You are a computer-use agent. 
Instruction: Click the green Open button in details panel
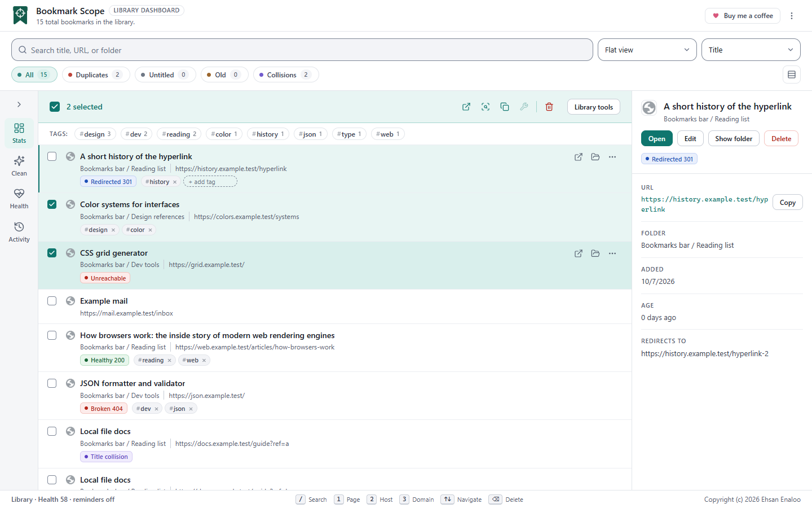coord(657,138)
